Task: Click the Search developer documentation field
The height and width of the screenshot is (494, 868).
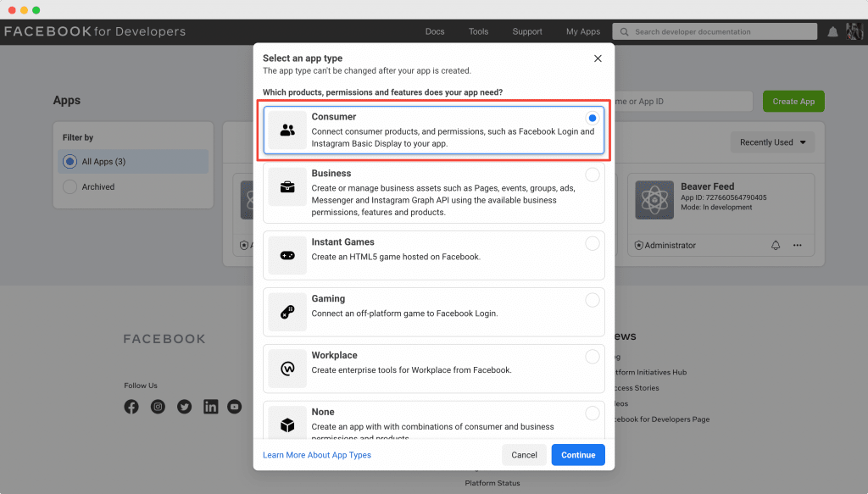Action: 715,31
